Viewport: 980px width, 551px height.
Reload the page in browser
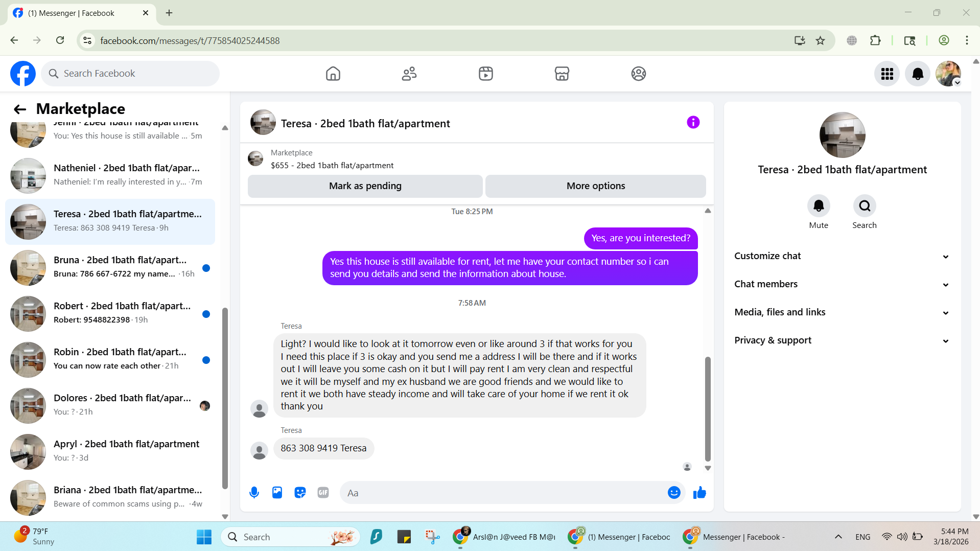[x=60, y=40]
